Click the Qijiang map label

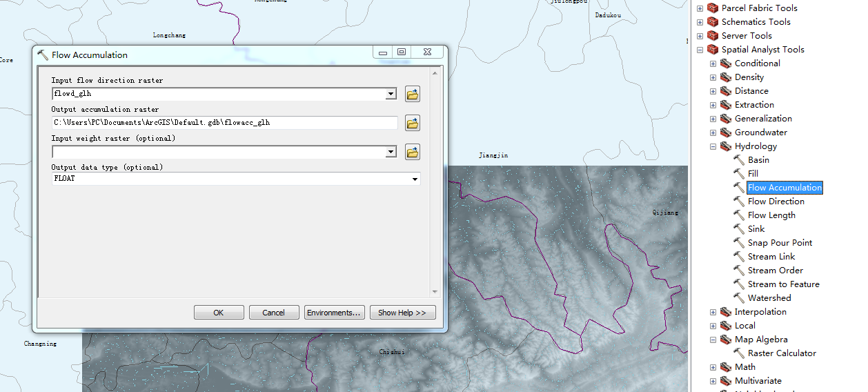(665, 213)
